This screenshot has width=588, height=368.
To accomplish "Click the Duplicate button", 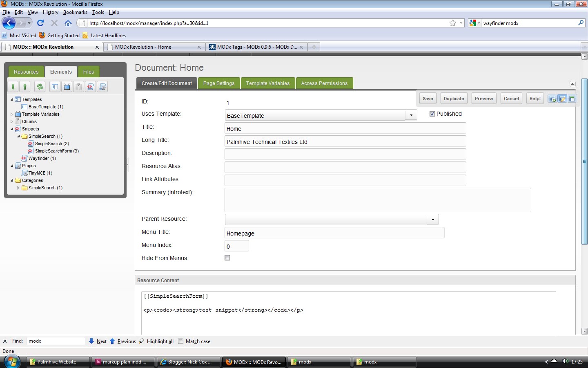I will pyautogui.click(x=454, y=99).
